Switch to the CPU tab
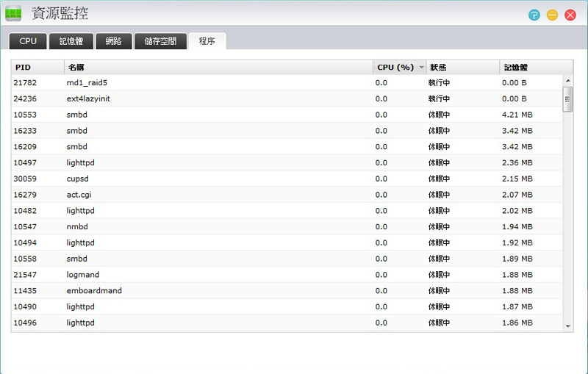 tap(28, 41)
